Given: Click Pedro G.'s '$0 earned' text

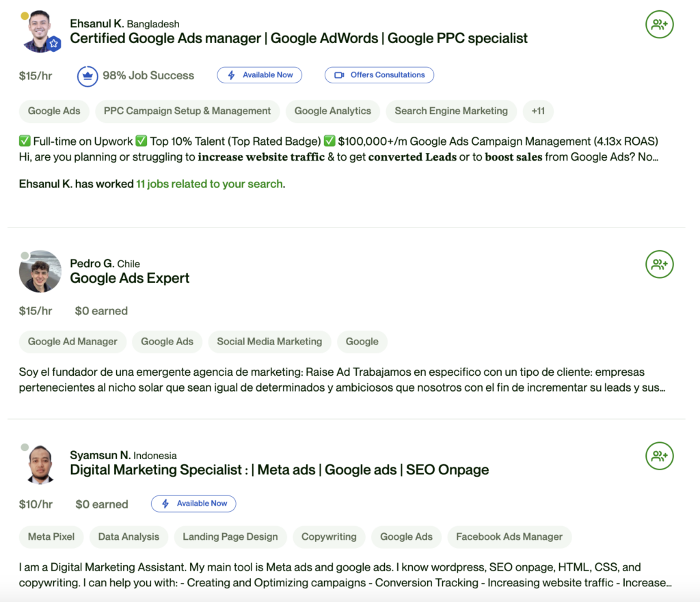Looking at the screenshot, I should pyautogui.click(x=101, y=311).
